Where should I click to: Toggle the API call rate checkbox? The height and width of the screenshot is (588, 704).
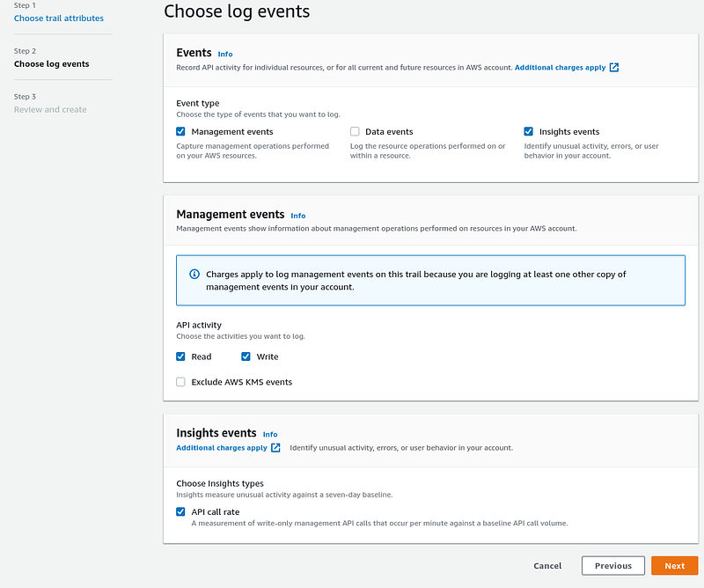click(x=180, y=511)
